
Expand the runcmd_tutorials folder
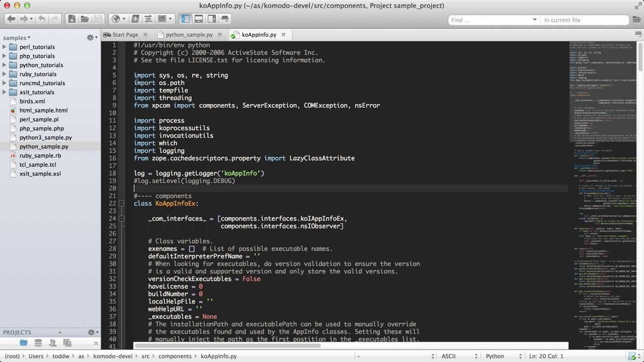tap(5, 83)
